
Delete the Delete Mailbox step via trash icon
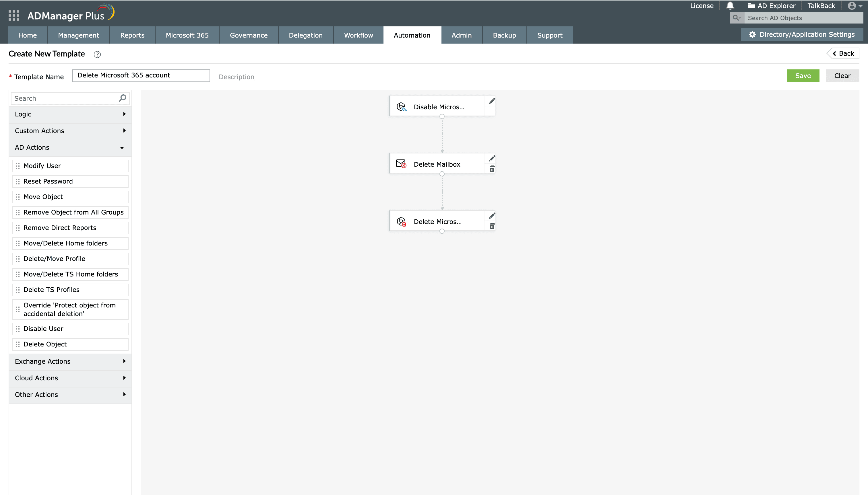pyautogui.click(x=492, y=169)
